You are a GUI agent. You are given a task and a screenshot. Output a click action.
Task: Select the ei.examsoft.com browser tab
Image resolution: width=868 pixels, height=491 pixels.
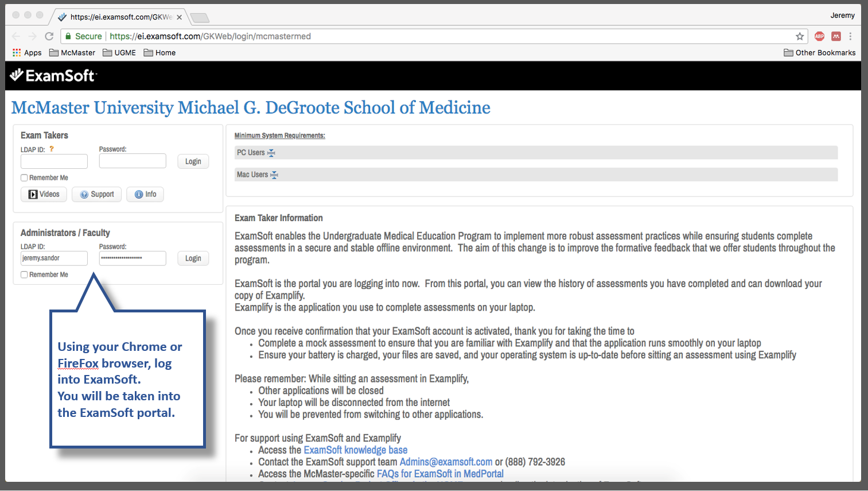(119, 17)
